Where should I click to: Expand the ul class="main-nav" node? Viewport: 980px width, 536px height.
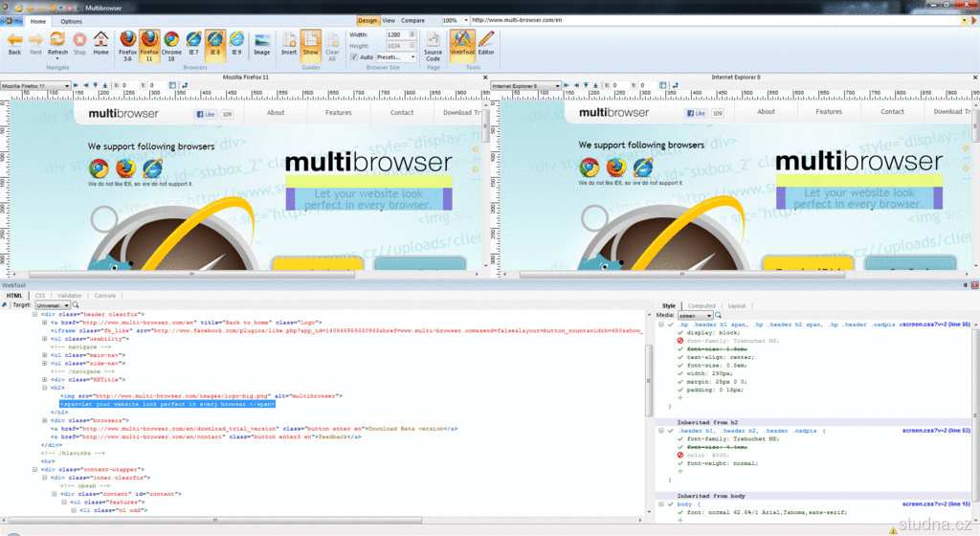point(44,355)
